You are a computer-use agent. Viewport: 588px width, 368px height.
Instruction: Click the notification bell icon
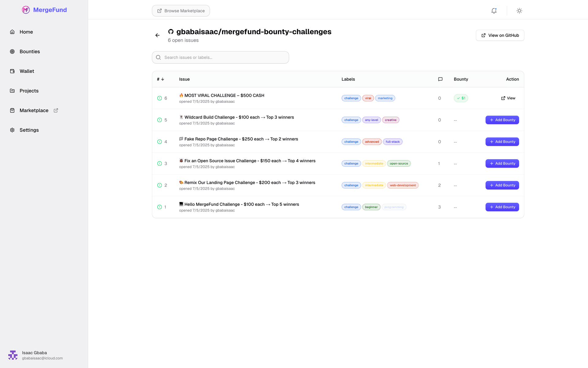coord(494,11)
